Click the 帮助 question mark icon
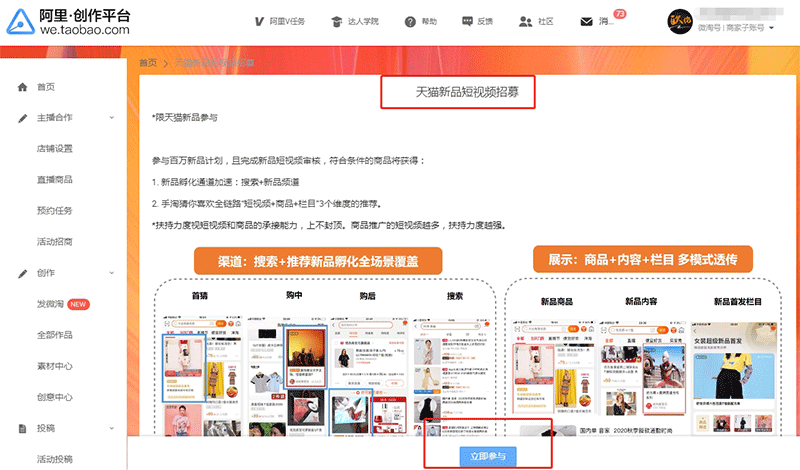The image size is (800, 470). click(410, 21)
